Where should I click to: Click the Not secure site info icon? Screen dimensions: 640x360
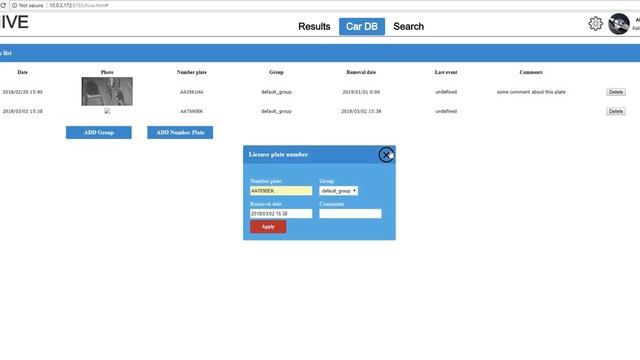click(x=14, y=5)
